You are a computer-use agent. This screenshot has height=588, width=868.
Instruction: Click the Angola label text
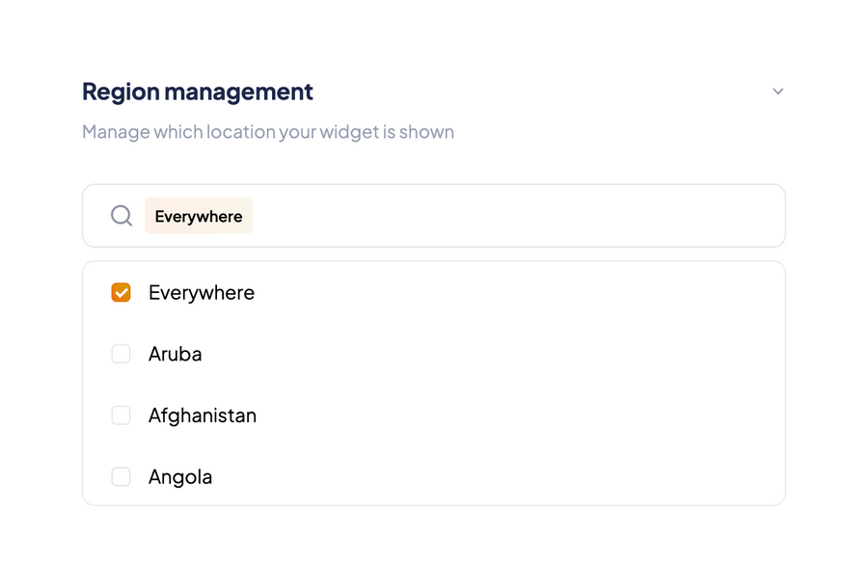click(x=180, y=476)
